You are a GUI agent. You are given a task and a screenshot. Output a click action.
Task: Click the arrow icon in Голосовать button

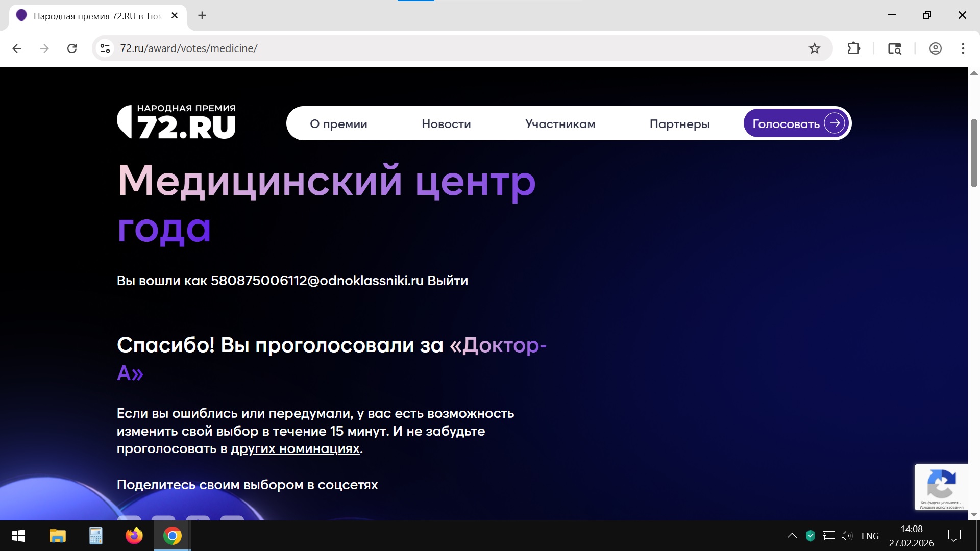click(x=835, y=123)
